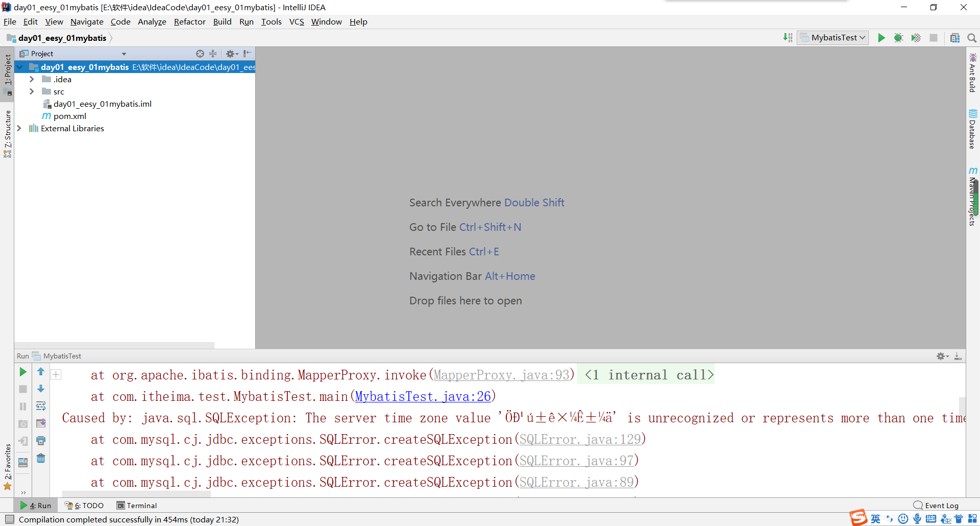Select day01_eesy_01mybatis.iml file
The image size is (980, 526).
[102, 104]
